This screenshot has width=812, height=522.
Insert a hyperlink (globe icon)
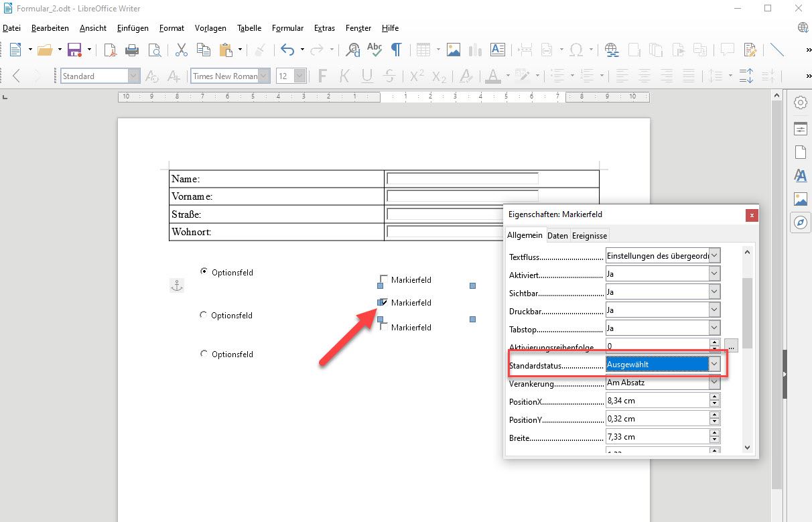[x=611, y=50]
